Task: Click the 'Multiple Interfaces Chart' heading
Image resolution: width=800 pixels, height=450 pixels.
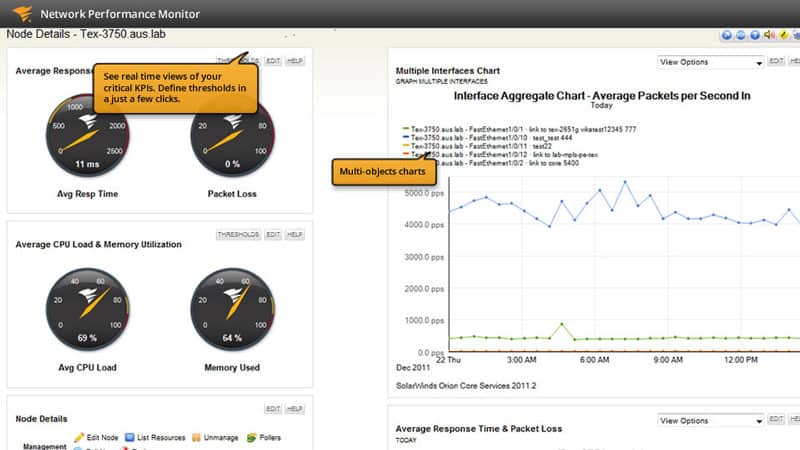Action: tap(447, 71)
